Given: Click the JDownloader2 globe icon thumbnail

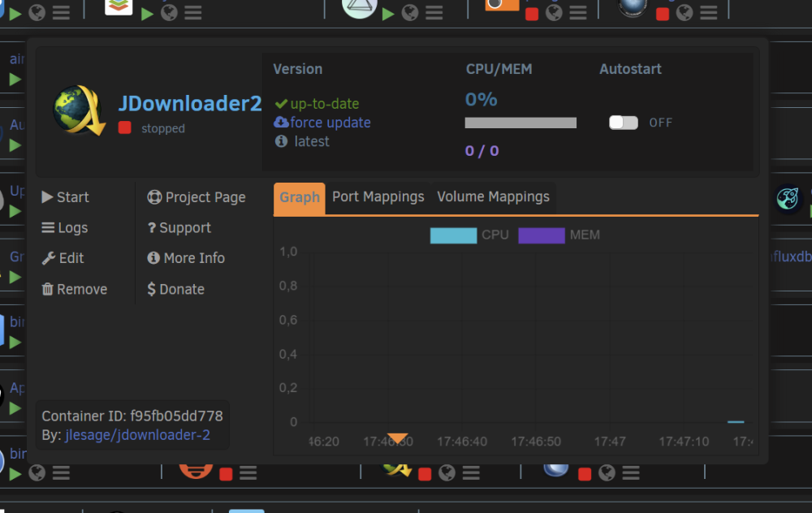Looking at the screenshot, I should click(x=80, y=110).
